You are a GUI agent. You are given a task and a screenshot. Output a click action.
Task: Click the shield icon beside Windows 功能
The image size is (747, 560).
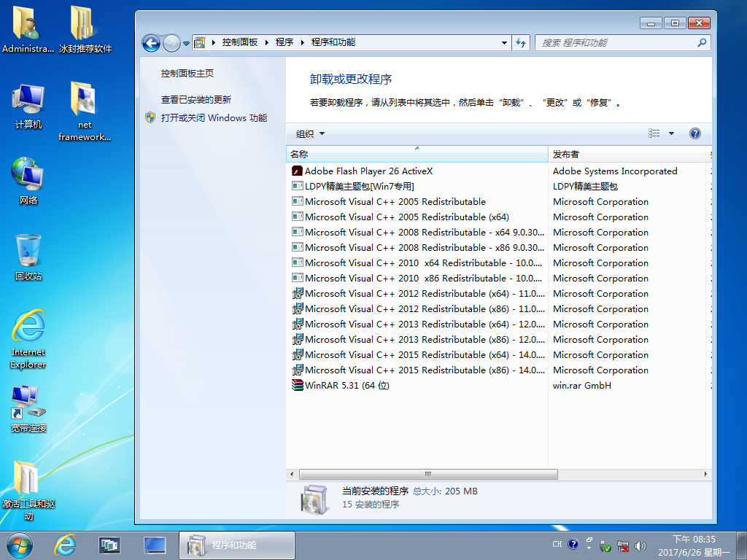(x=150, y=117)
